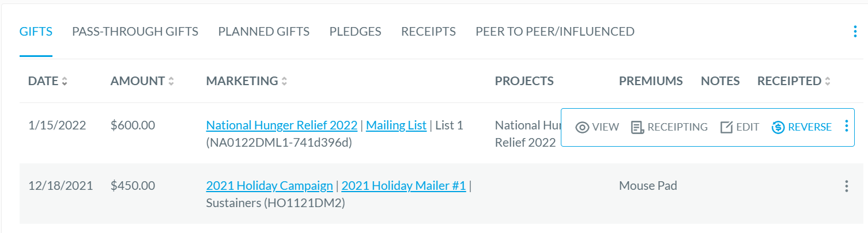868x233 pixels.
Task: Open the 2021 Holiday Mailer #1 link
Action: click(x=403, y=186)
